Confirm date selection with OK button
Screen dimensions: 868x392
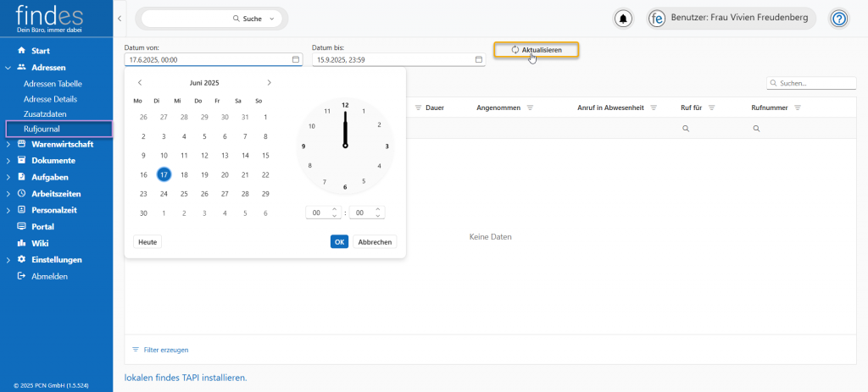pyautogui.click(x=339, y=241)
